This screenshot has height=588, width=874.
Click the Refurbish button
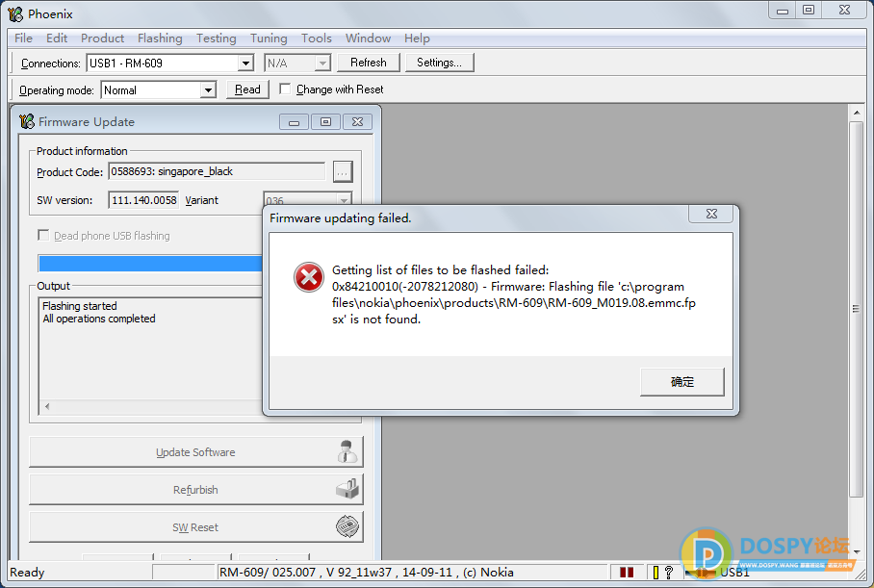[x=195, y=489]
